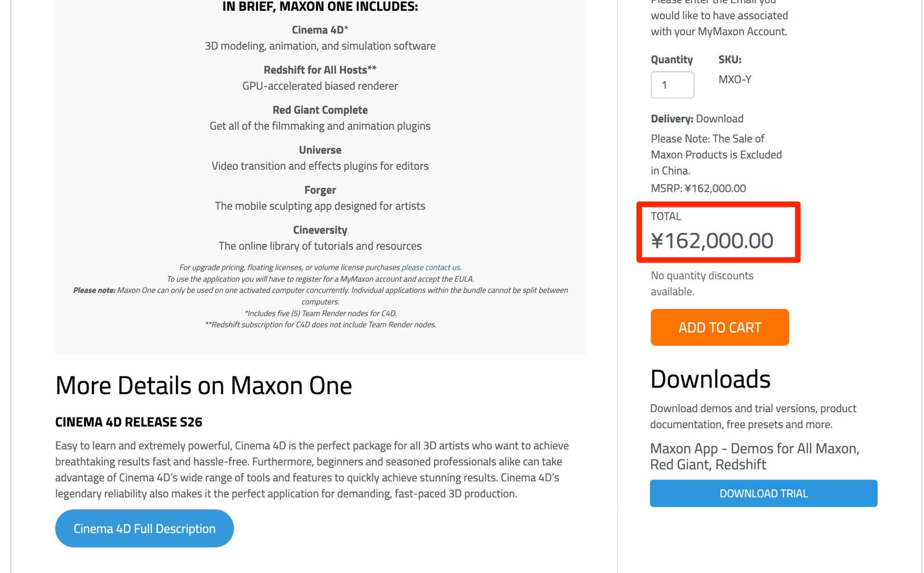The image size is (924, 573).
Task: Click the CINEMA 4D RELEASE S26 heading
Action: pos(129,422)
